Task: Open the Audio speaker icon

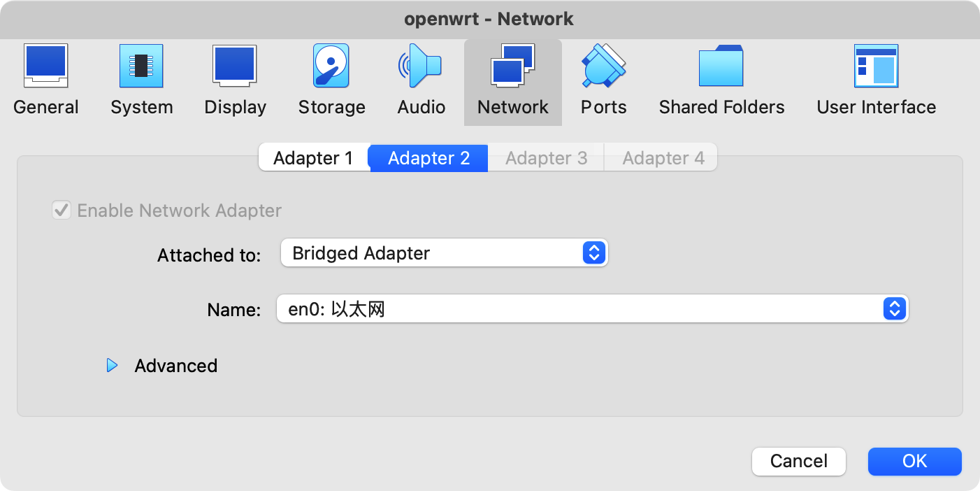Action: (421, 66)
